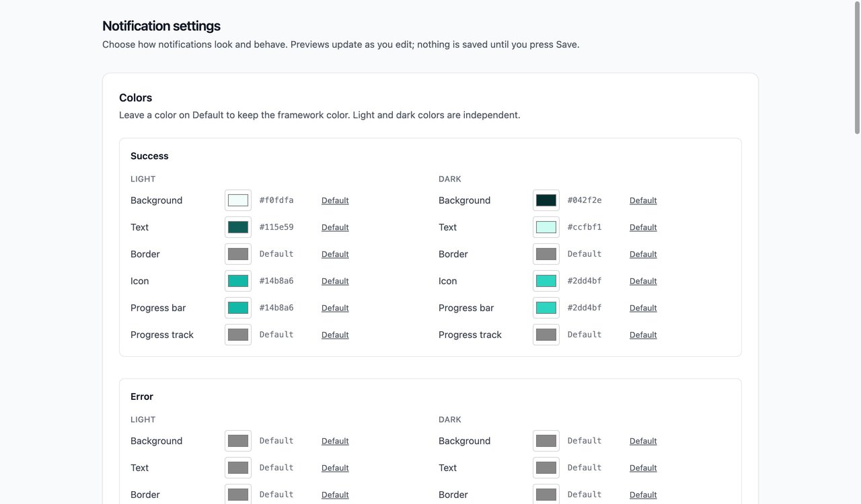Viewport: 861px width, 504px height.
Task: Reset Success dark Progress bar to Default
Action: (643, 308)
